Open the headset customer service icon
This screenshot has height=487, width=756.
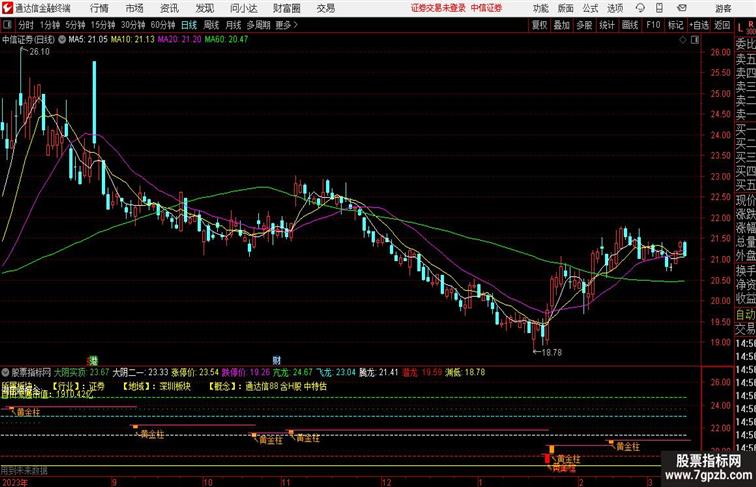640,8
